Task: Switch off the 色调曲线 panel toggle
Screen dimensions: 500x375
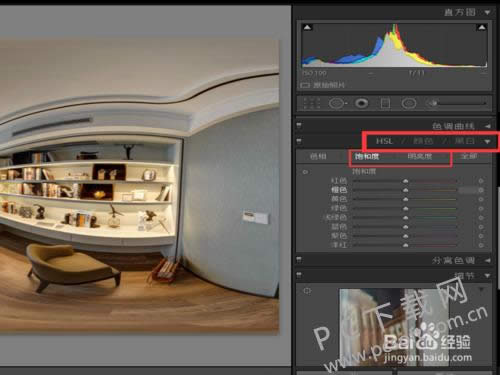Action: click(x=299, y=125)
